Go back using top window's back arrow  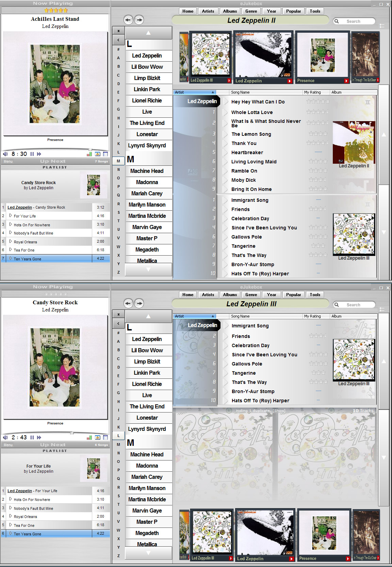[128, 20]
